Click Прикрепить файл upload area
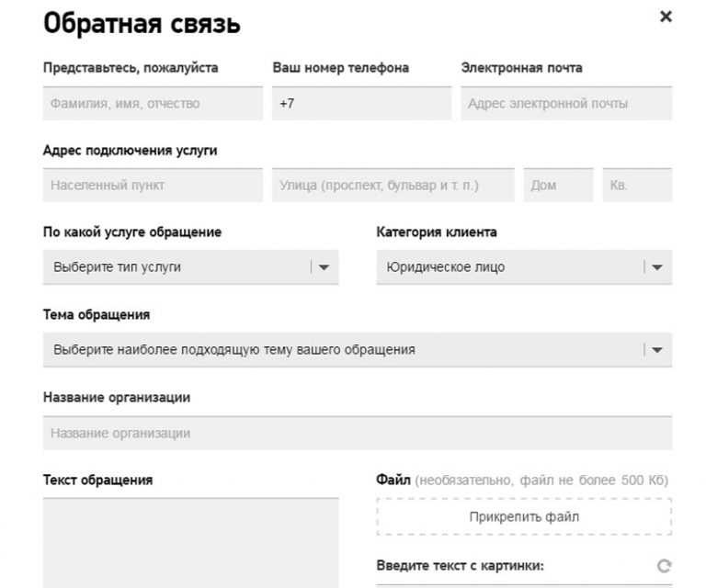 (x=524, y=517)
